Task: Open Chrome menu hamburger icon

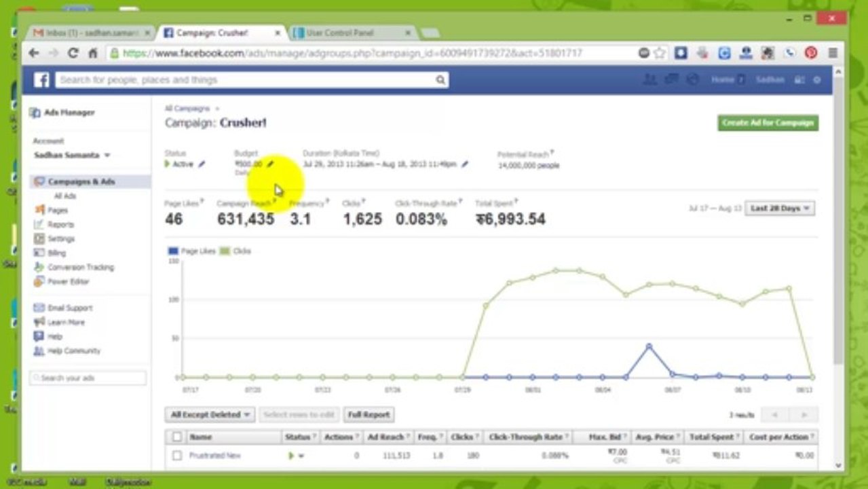Action: (x=833, y=53)
